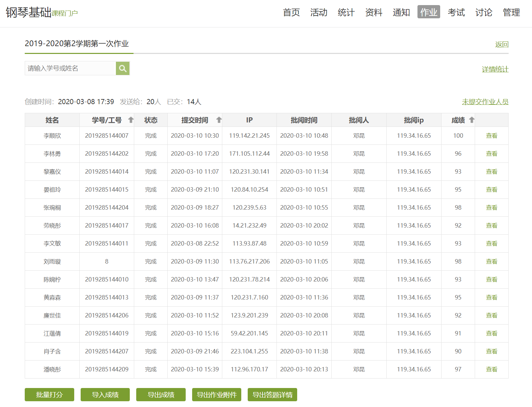Click IP cell 123.9.201.239

click(249, 315)
